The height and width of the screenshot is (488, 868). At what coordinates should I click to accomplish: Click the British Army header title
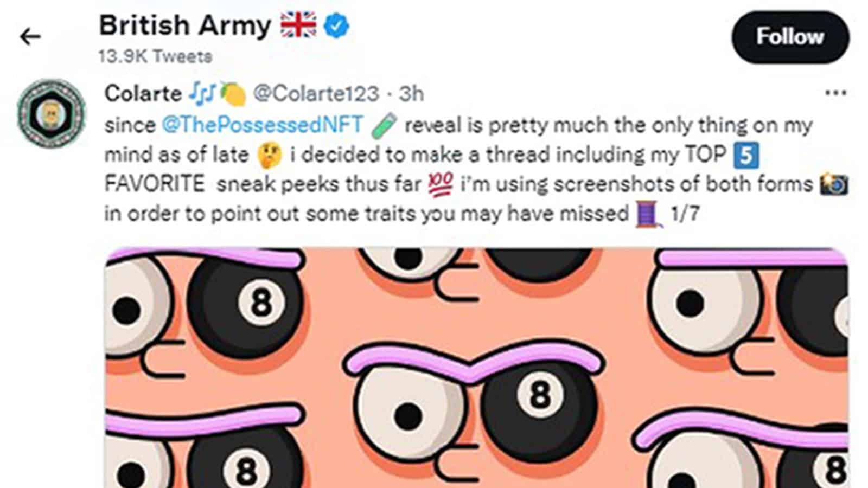(184, 25)
